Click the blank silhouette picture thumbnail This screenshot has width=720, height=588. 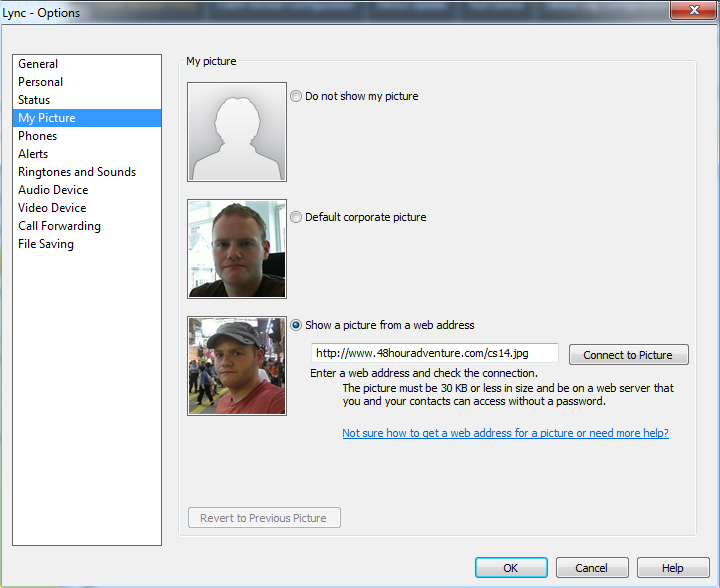[x=237, y=132]
